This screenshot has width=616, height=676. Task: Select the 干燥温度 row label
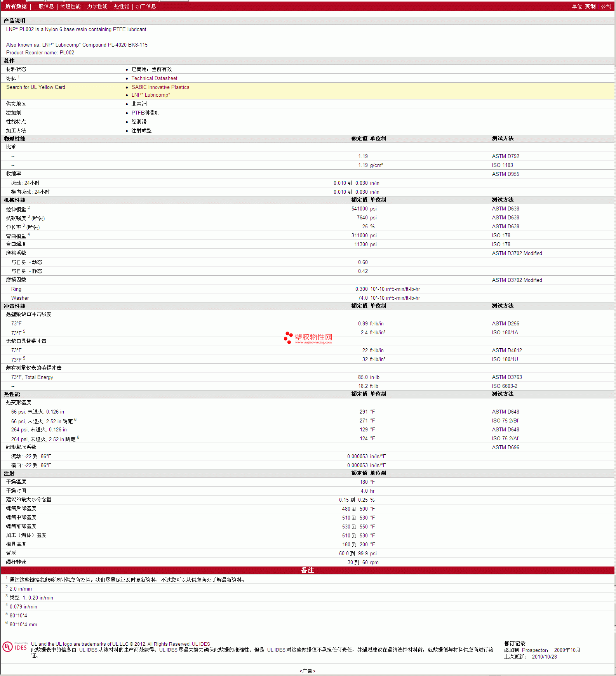[x=16, y=482]
